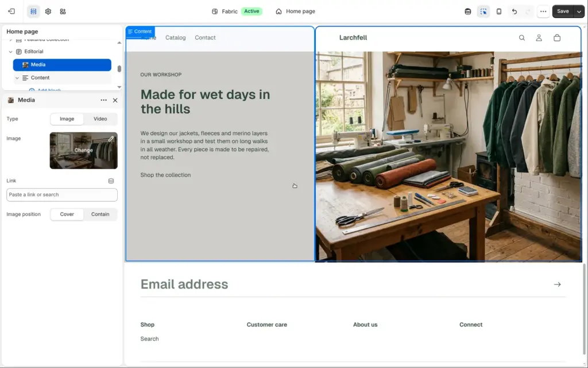Focus the Paste a link or search field
The image size is (588, 368).
click(x=62, y=194)
